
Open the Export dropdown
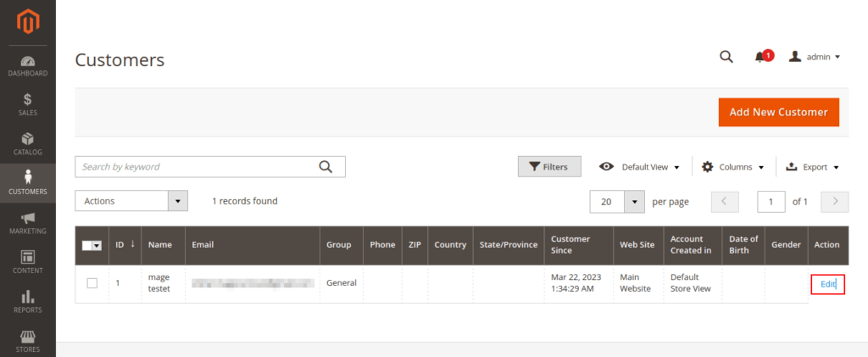click(813, 167)
